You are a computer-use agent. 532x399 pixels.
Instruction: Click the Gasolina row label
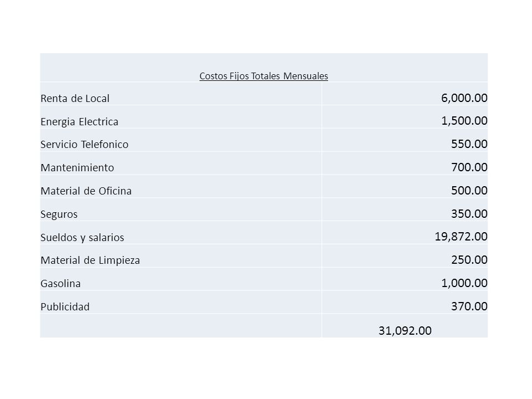(60, 283)
